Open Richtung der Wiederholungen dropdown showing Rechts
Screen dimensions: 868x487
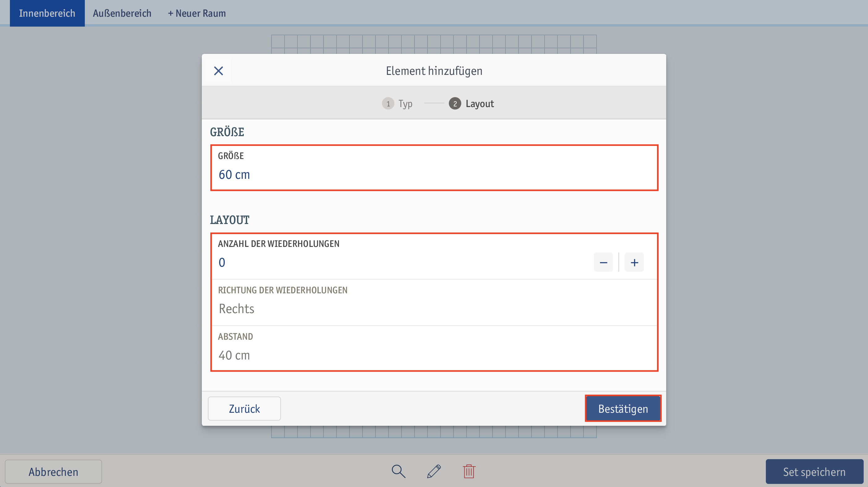tap(434, 302)
